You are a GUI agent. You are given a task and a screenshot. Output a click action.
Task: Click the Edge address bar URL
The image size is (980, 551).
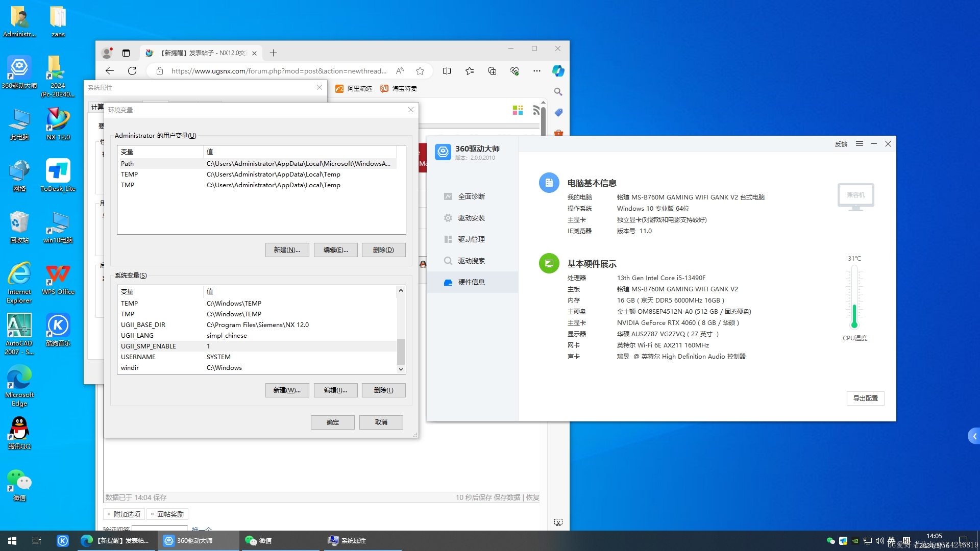(279, 71)
